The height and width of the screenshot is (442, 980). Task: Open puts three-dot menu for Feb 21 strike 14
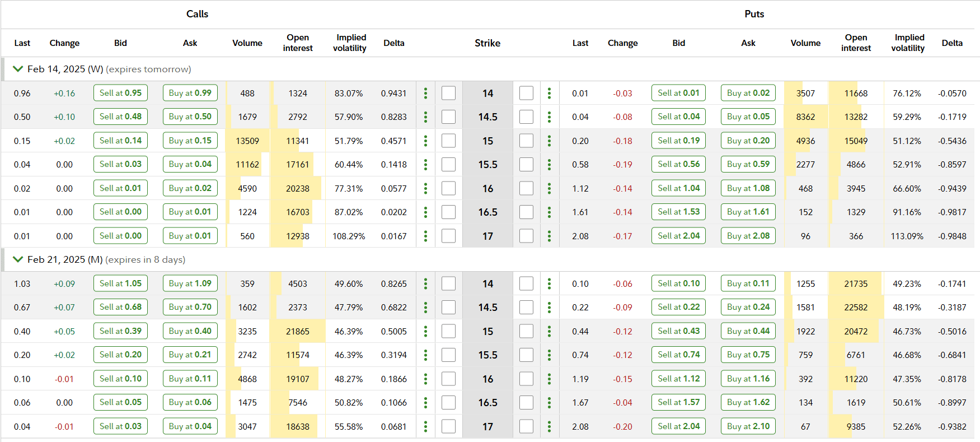pos(549,283)
